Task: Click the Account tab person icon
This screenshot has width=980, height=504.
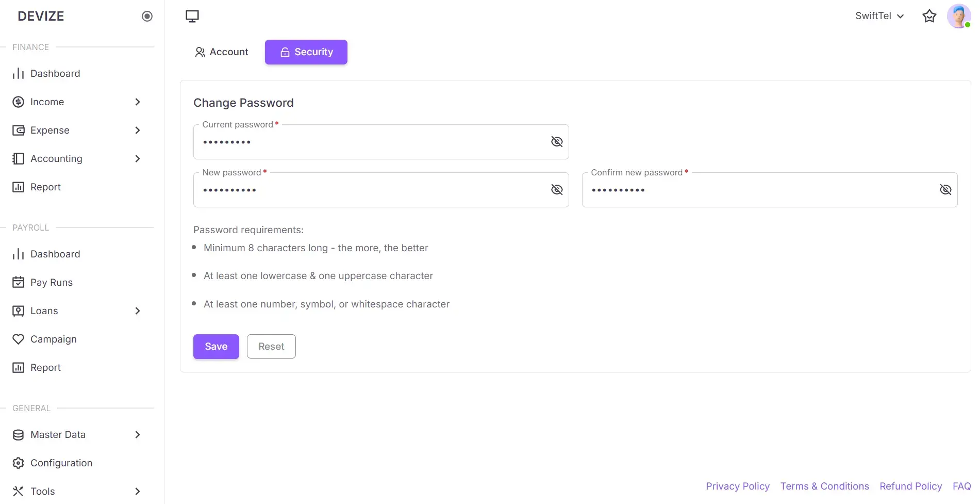Action: [x=200, y=52]
